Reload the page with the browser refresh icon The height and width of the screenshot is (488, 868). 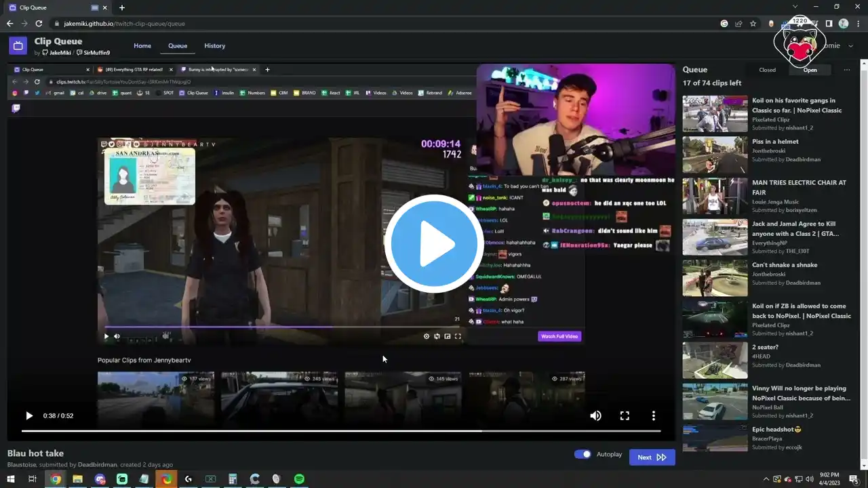click(40, 24)
